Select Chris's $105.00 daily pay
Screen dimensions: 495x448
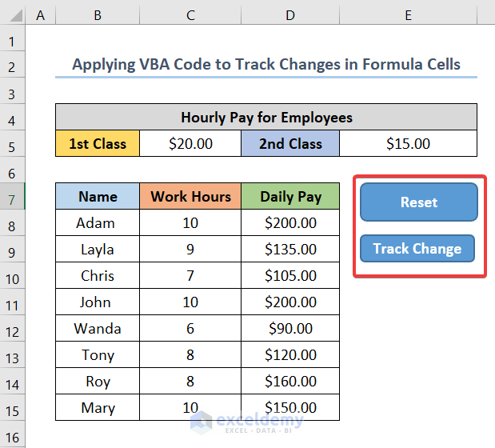[290, 275]
